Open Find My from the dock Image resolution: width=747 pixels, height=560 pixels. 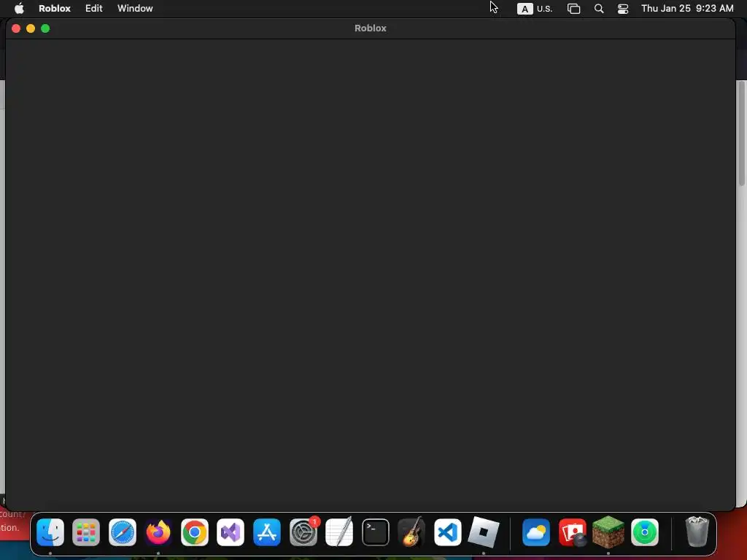(x=645, y=532)
